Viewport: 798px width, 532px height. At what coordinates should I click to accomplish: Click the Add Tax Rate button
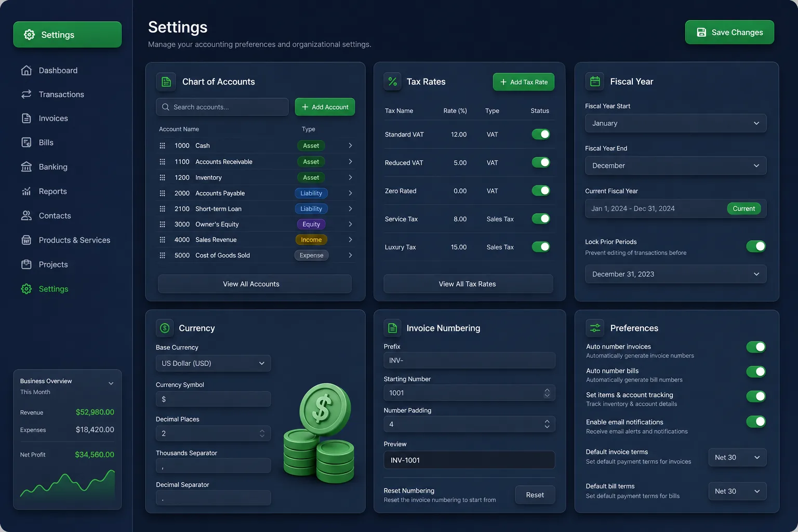[524, 82]
